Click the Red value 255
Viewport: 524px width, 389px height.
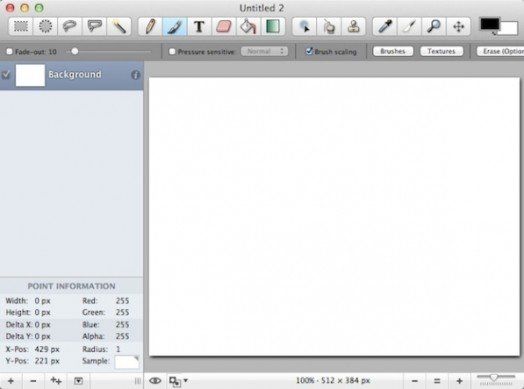click(122, 300)
